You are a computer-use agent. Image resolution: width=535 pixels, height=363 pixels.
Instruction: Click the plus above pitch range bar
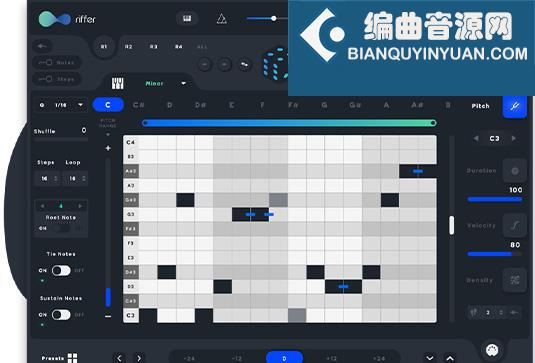pos(108,148)
